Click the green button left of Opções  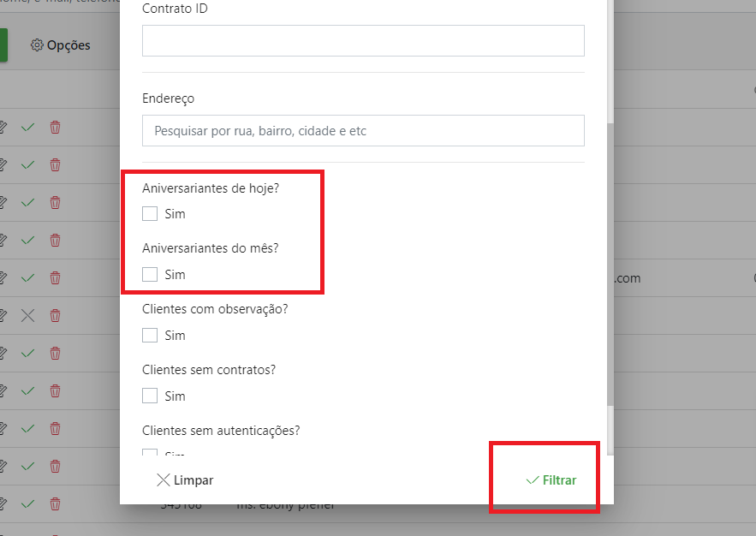pyautogui.click(x=3, y=45)
